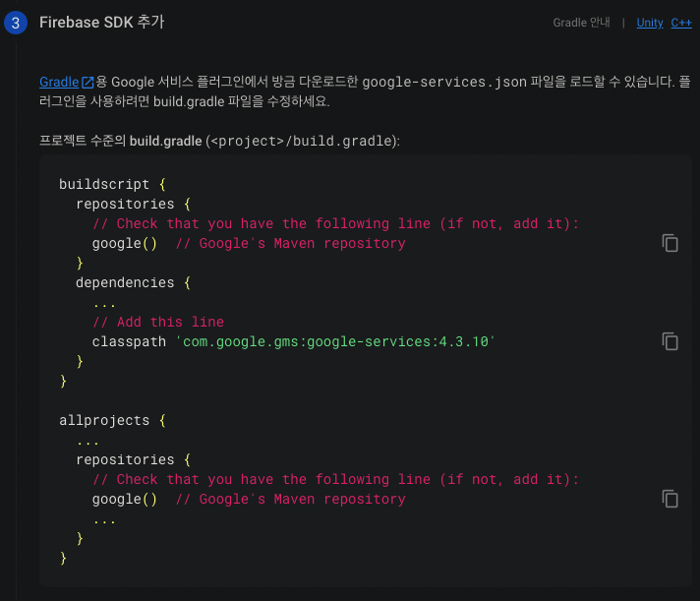700x601 pixels.
Task: Click the 'dependencies {' code line
Action: coord(133,282)
